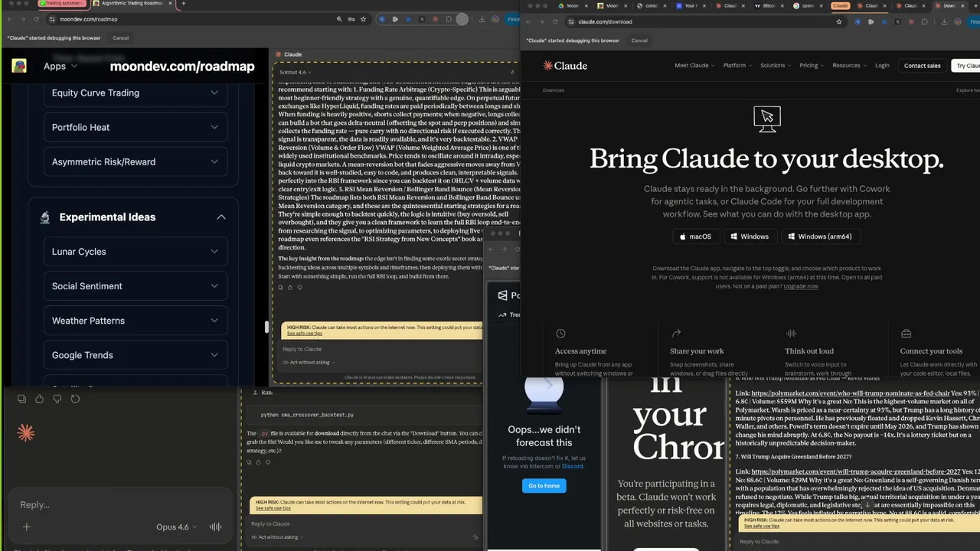Open the Opus 4.6 model selector
This screenshot has height=551, width=980.
click(x=177, y=527)
